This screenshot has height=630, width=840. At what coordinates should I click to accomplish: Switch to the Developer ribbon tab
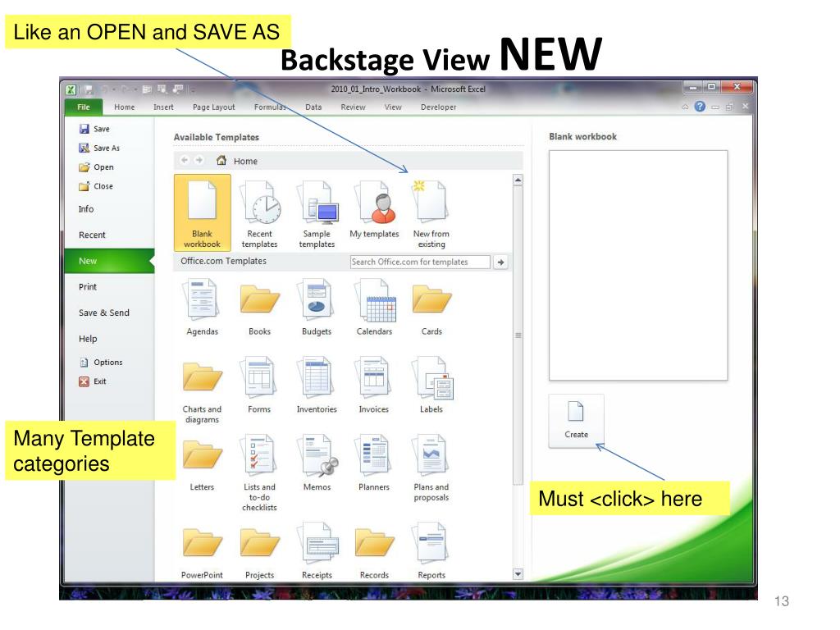(x=438, y=107)
